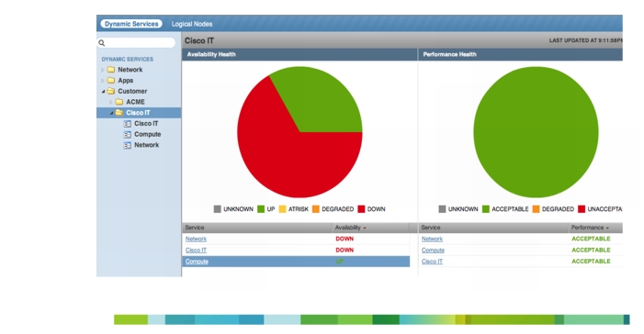Click the top-level Network folder icon
644x334 pixels.
(x=111, y=70)
